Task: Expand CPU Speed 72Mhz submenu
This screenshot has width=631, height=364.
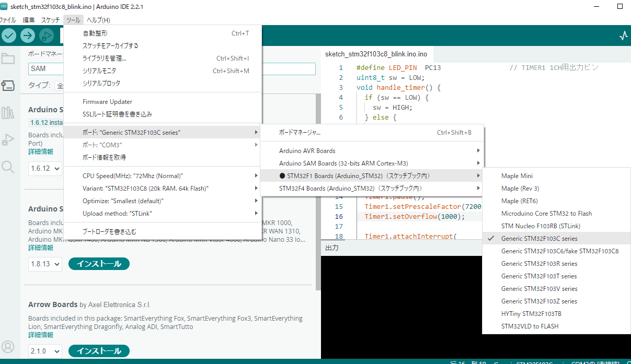Action: pyautogui.click(x=163, y=176)
